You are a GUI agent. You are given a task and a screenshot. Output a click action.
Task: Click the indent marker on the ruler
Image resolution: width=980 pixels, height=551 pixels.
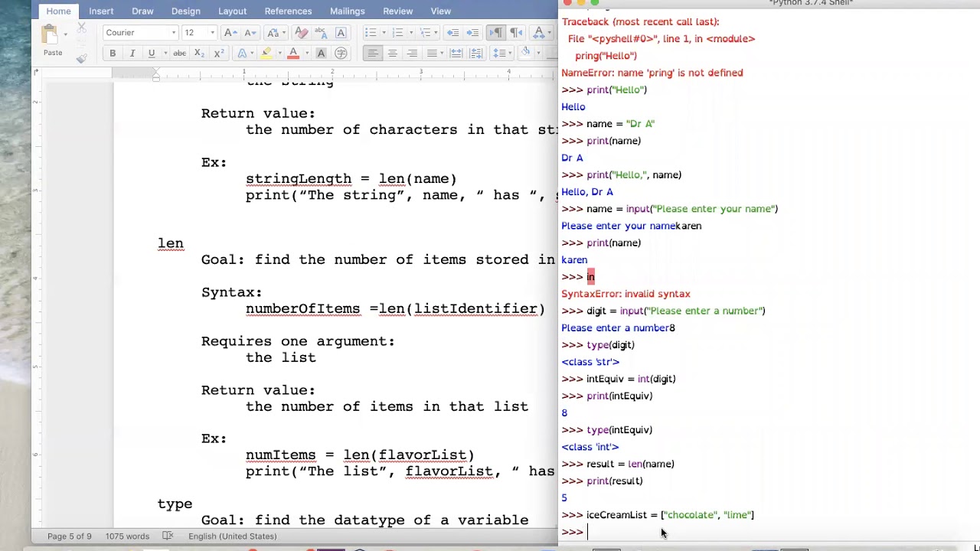(x=156, y=74)
